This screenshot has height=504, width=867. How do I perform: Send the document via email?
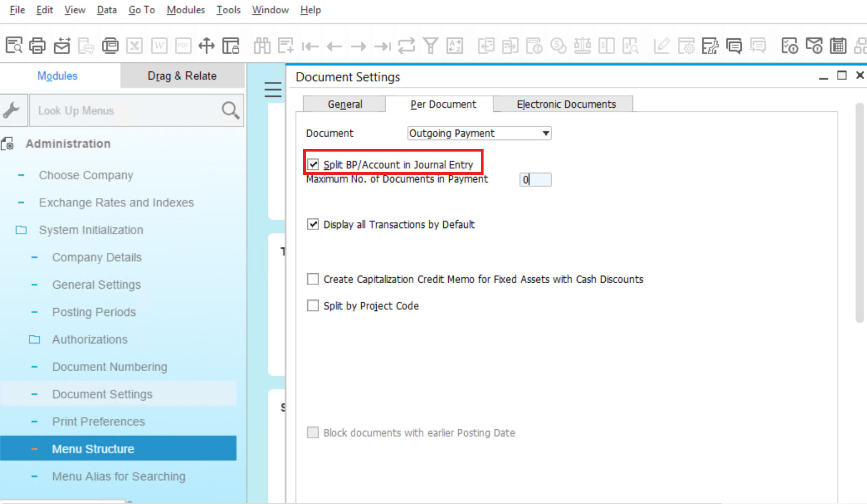tap(62, 45)
